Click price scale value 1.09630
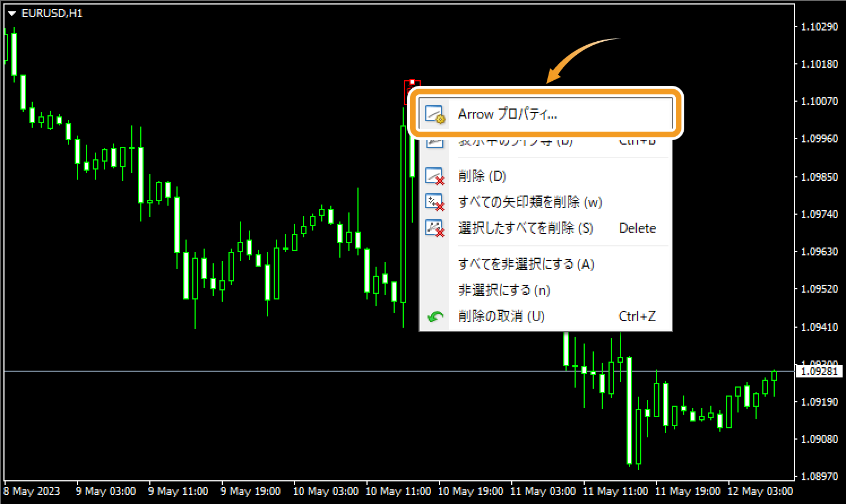The image size is (846, 504). coord(819,251)
